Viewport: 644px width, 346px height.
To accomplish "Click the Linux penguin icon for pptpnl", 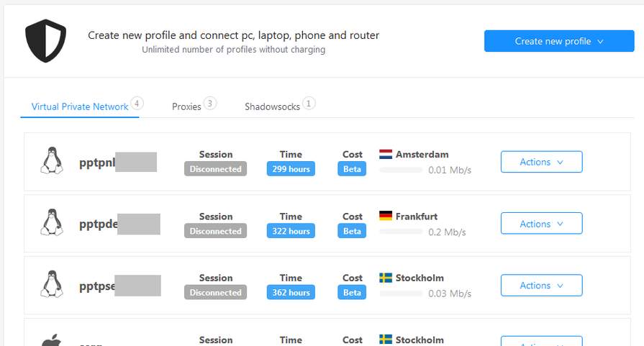I will click(52, 160).
